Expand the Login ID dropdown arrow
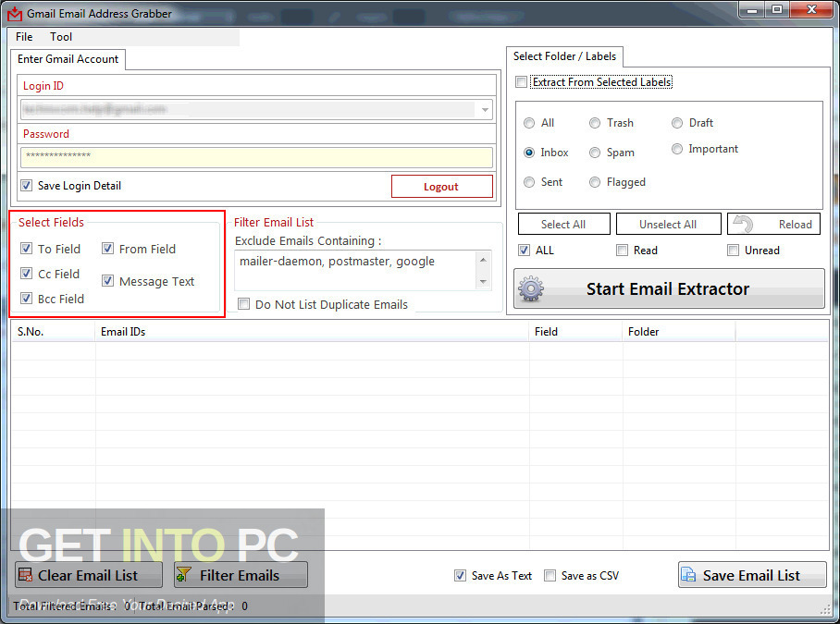 tap(485, 110)
